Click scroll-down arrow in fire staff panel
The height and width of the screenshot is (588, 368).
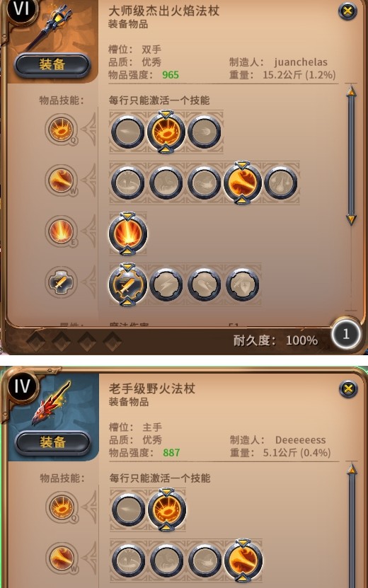click(351, 219)
